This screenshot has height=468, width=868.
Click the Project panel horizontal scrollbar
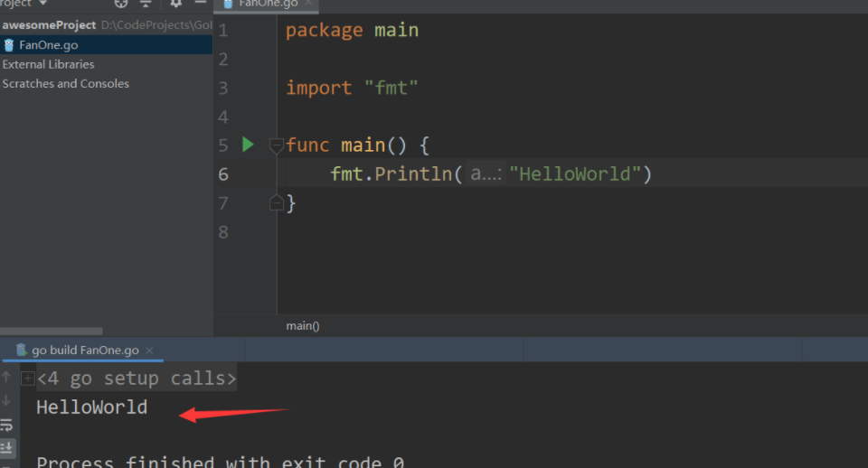click(x=51, y=332)
